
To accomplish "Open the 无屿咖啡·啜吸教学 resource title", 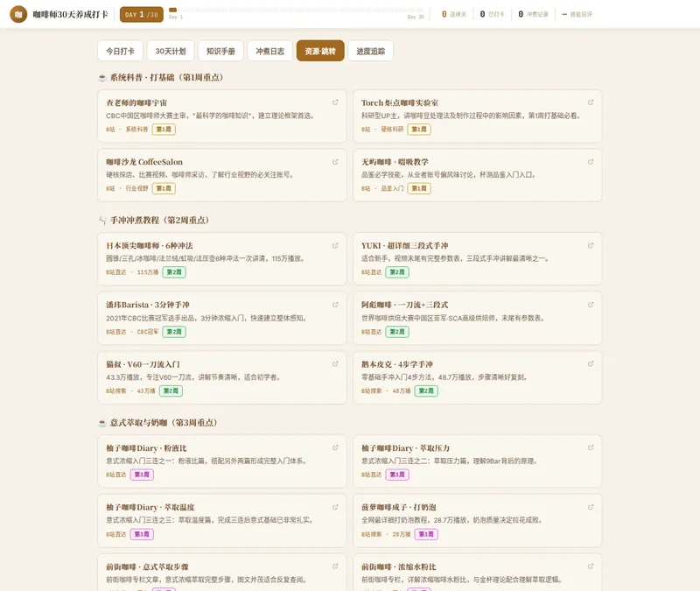I will 395,162.
